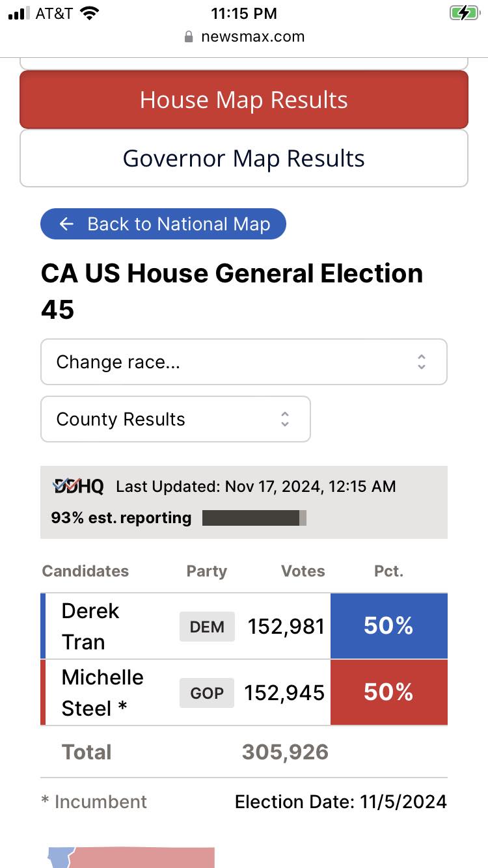488x868 pixels.
Task: Tap Michelle Steel's red 50% cell
Action: click(x=388, y=692)
